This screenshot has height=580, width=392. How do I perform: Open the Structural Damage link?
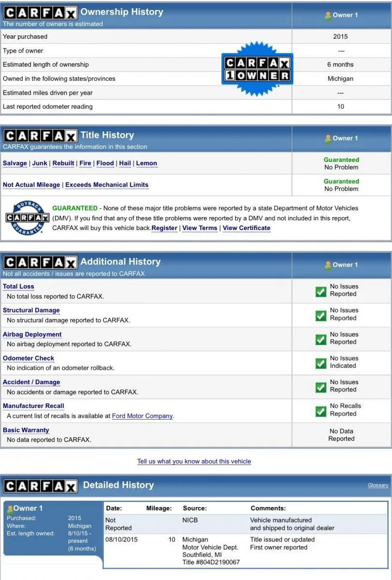[x=31, y=310]
